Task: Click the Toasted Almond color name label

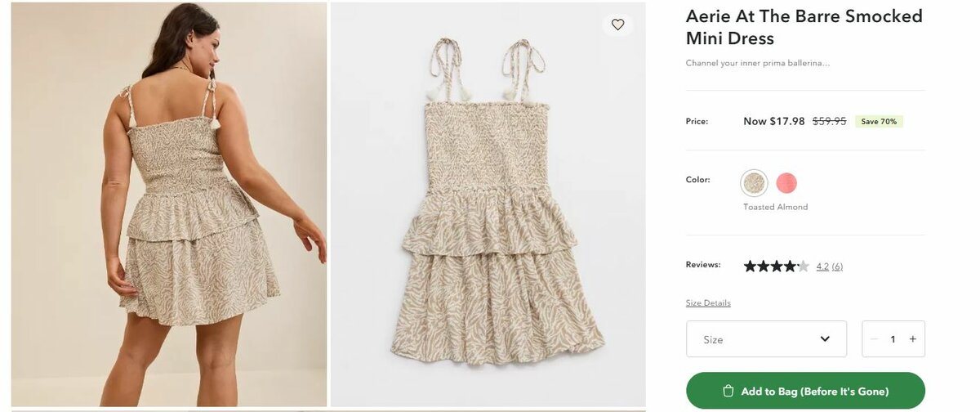Action: pos(775,208)
